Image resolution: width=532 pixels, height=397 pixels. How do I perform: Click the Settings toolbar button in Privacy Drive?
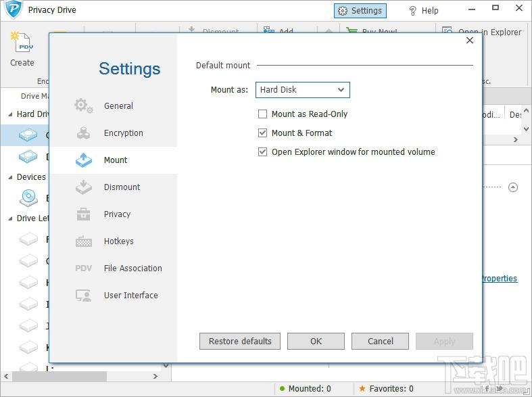[x=360, y=11]
